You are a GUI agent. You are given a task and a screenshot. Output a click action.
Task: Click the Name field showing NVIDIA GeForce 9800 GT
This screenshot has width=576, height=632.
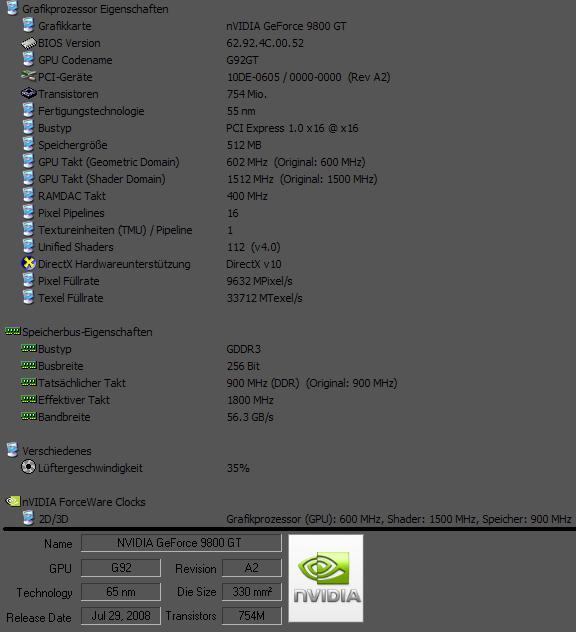pos(181,543)
